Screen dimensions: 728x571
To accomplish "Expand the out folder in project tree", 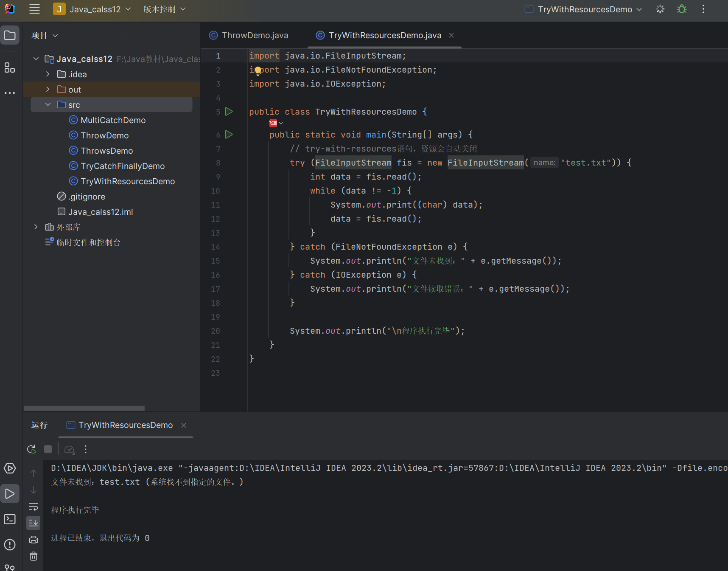I will tap(48, 90).
